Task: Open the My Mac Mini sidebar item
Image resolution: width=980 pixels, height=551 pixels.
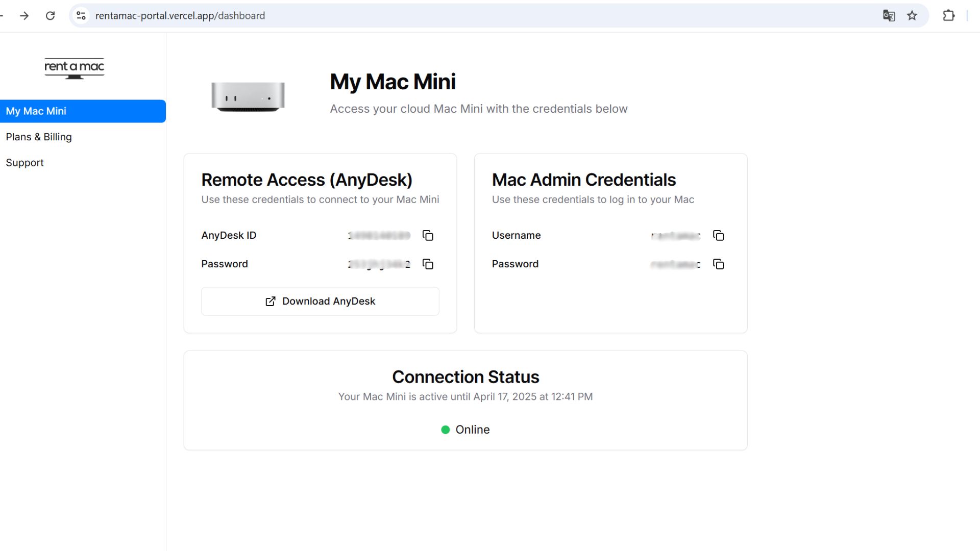Action: pyautogui.click(x=83, y=111)
